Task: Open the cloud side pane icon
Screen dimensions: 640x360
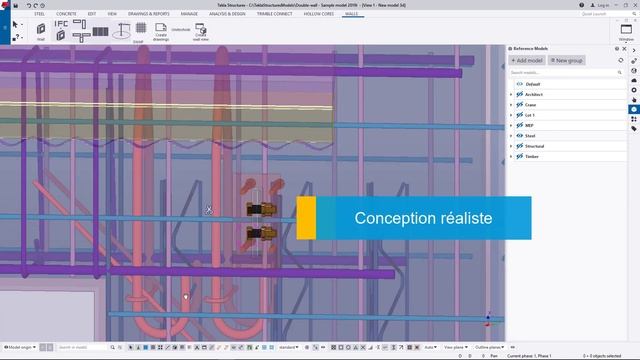Action: click(x=634, y=80)
